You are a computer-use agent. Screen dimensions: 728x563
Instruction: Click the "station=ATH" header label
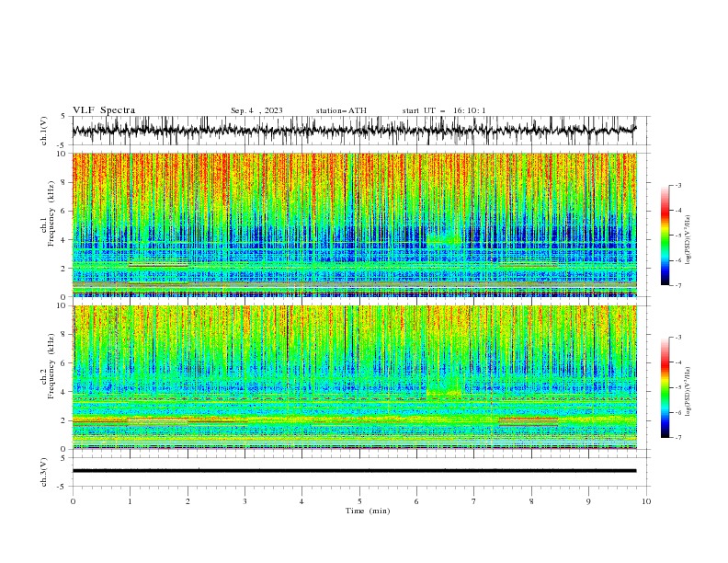coord(341,110)
